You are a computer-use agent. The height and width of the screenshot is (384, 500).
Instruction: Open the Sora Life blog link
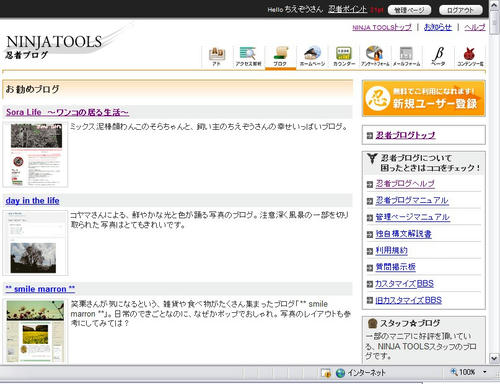click(x=67, y=112)
